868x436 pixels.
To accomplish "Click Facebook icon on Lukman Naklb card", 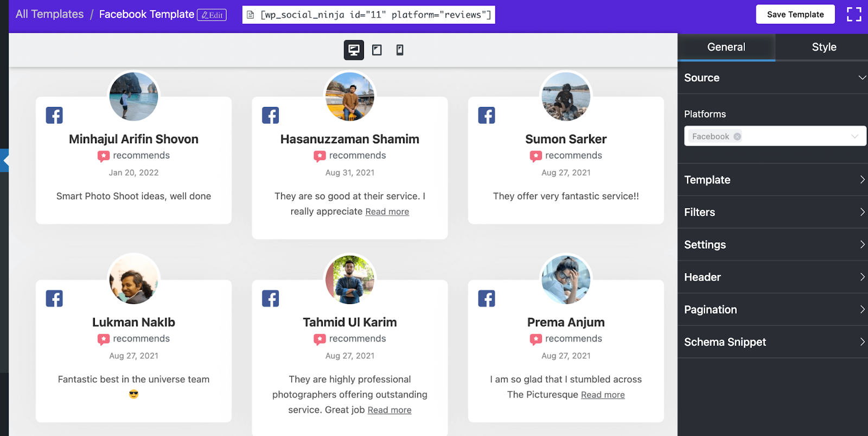I will [54, 298].
